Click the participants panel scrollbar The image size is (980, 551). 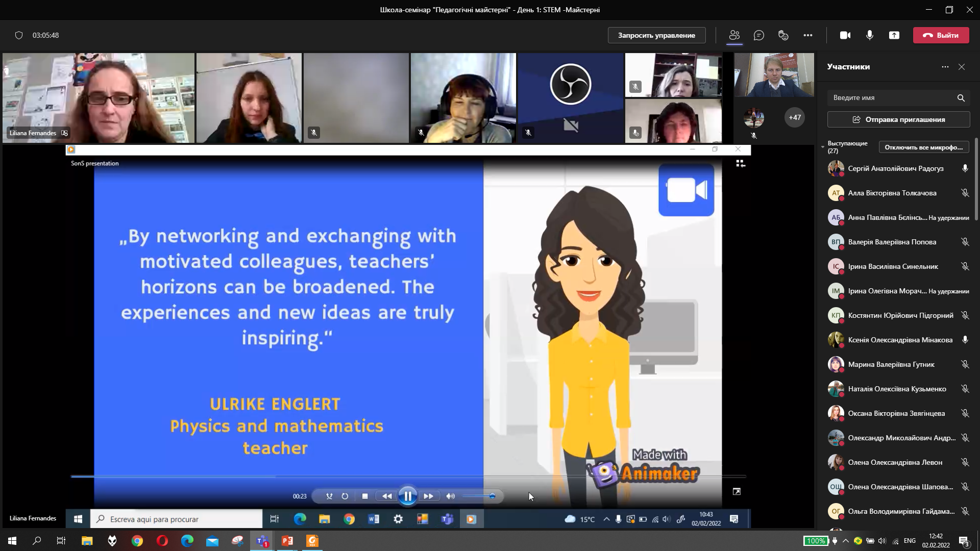tap(976, 179)
